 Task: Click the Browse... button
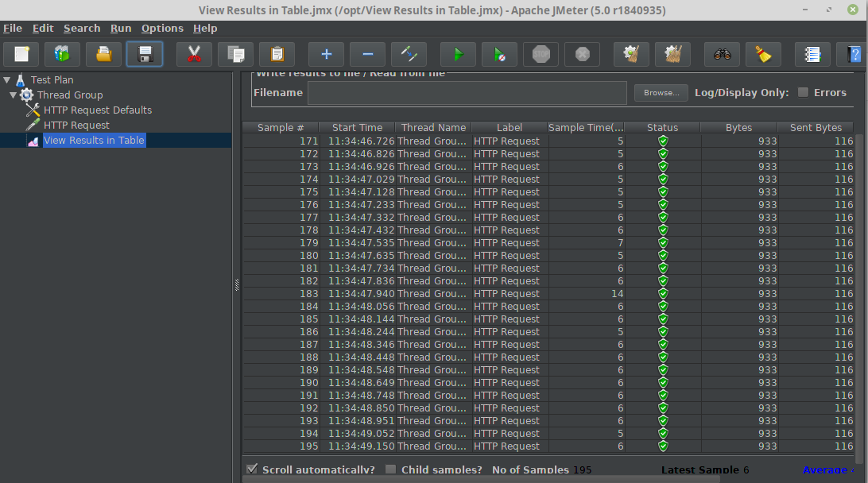click(661, 93)
